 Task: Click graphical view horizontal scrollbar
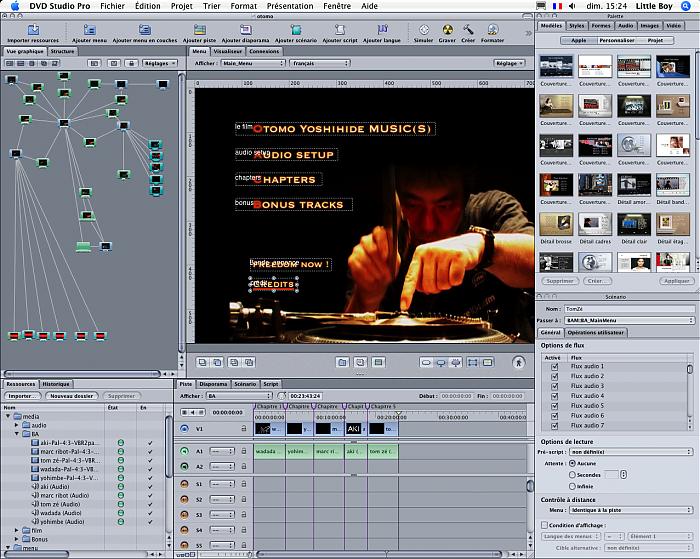(x=82, y=373)
